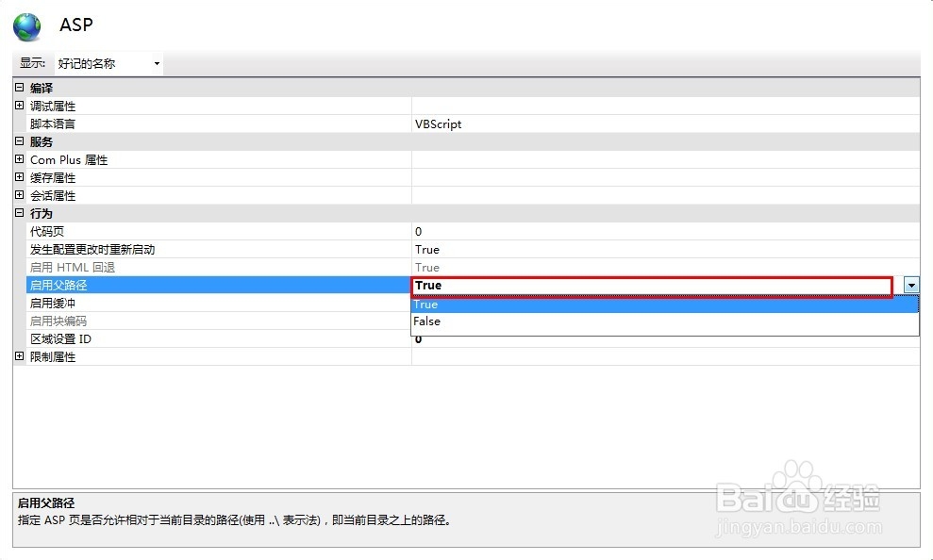The width and height of the screenshot is (933, 560).
Task: Expand the 缓存属性 node
Action: click(x=19, y=176)
